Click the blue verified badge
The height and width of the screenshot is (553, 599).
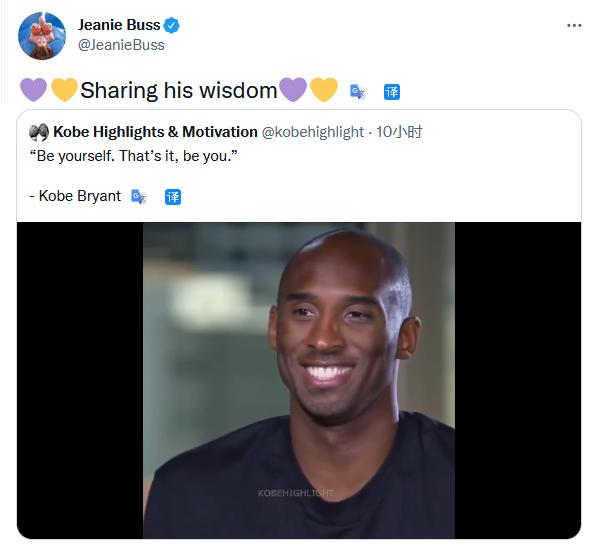[x=172, y=25]
